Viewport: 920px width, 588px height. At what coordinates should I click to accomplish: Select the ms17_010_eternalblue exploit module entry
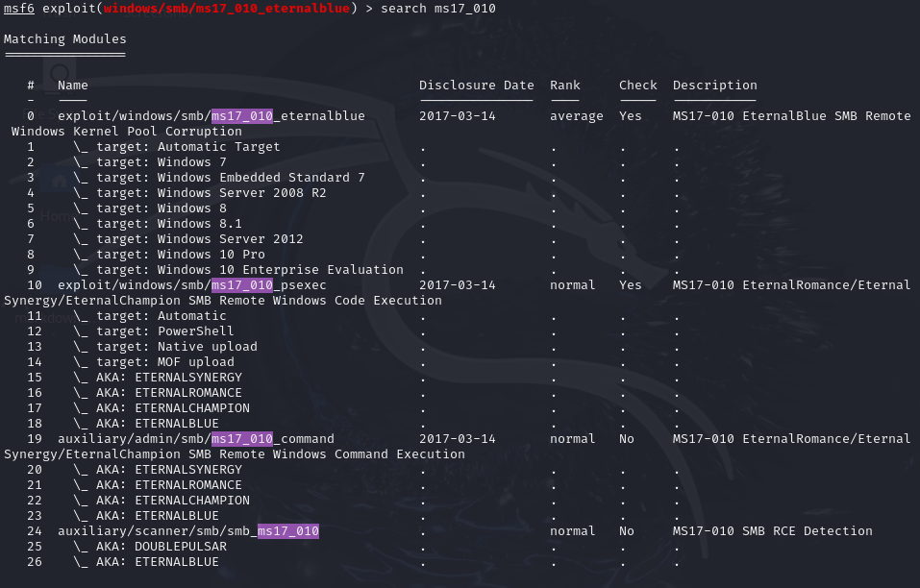click(211, 116)
